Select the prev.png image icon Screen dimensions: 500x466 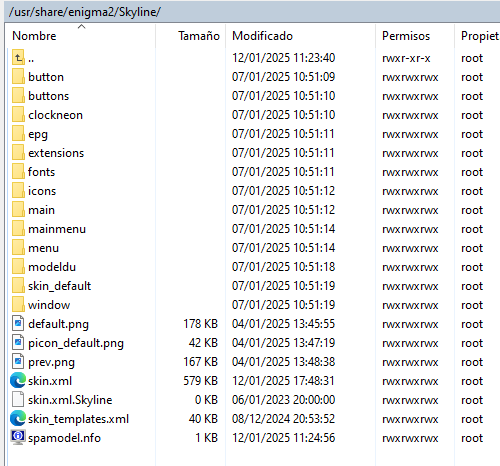point(18,361)
